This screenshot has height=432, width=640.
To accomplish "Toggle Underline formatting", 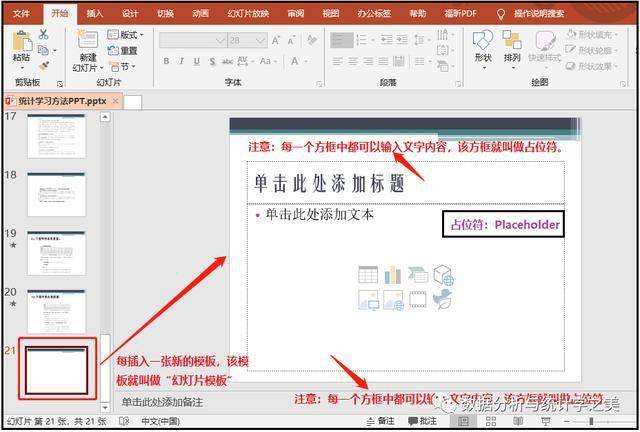I will (x=197, y=61).
